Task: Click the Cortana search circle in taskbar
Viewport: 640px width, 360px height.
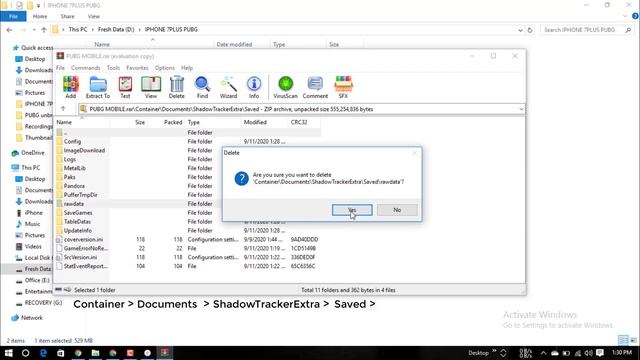Action: [25, 353]
